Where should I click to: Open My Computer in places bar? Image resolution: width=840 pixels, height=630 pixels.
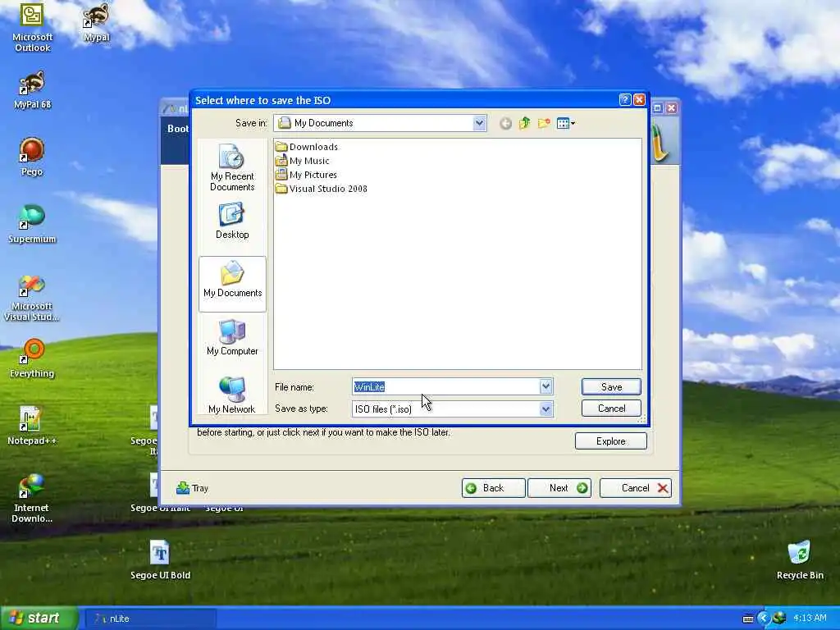click(232, 337)
